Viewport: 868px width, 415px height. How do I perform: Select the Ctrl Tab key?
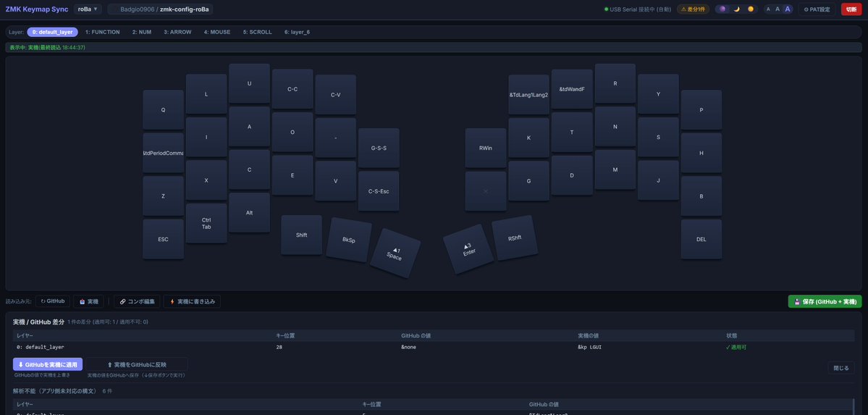click(x=206, y=223)
